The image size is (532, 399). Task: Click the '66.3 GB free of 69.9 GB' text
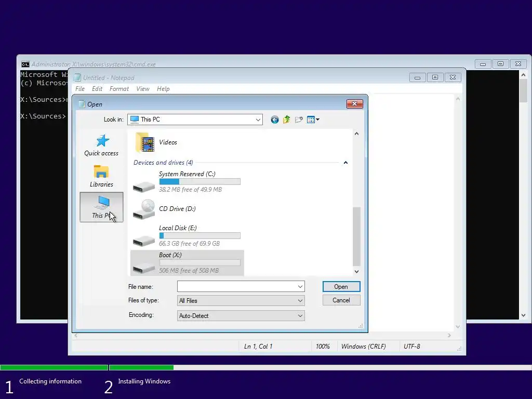(189, 244)
